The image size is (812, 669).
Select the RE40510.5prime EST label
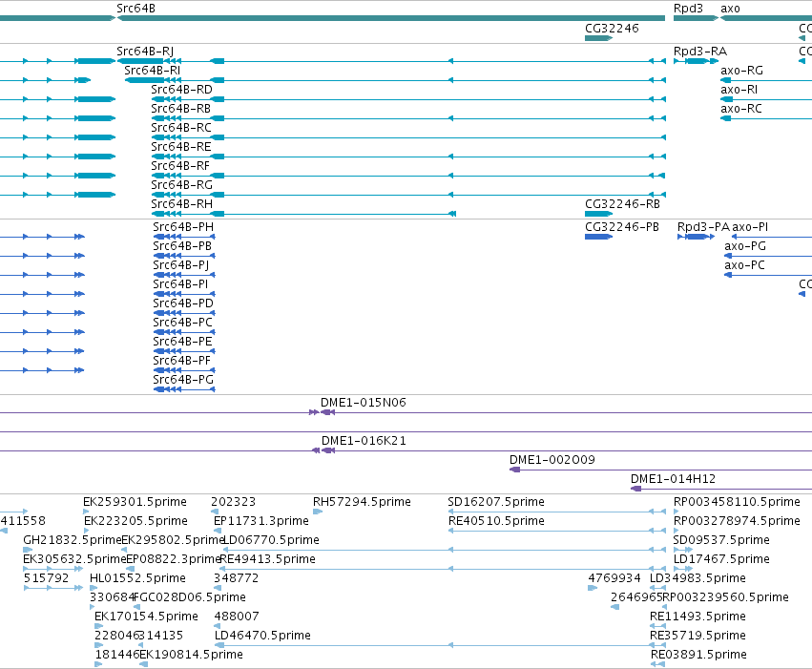click(496, 521)
